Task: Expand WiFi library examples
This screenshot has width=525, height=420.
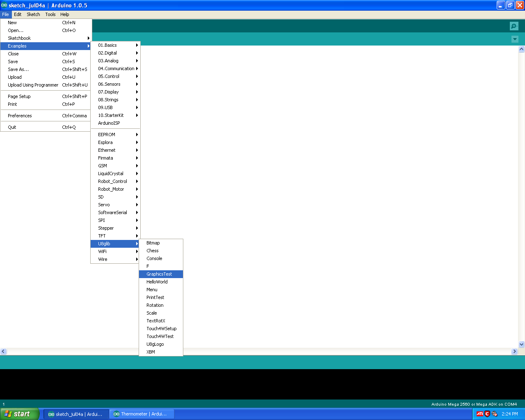Action: pyautogui.click(x=115, y=251)
